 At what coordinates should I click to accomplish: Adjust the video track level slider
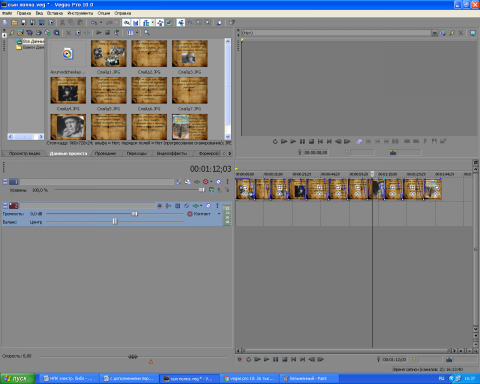point(201,190)
